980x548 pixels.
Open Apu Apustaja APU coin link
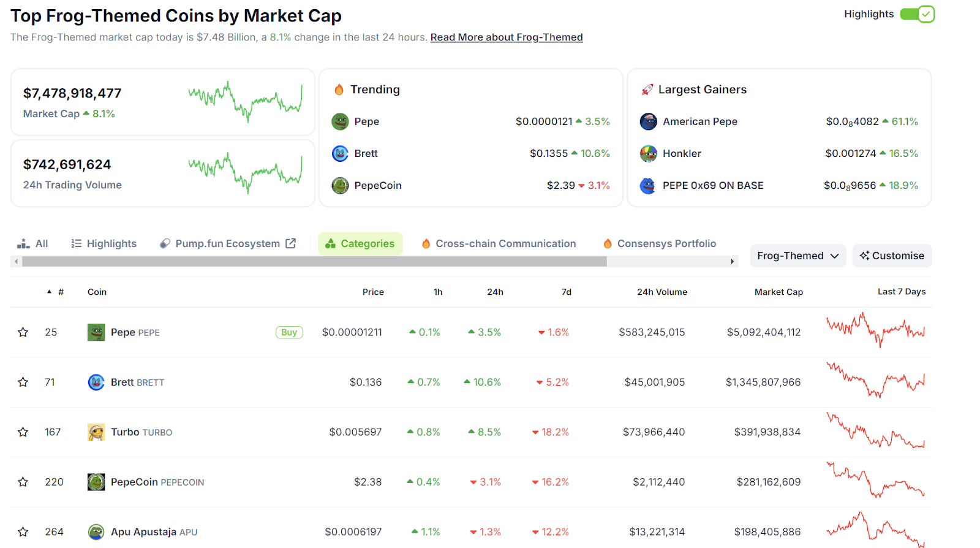(x=154, y=532)
